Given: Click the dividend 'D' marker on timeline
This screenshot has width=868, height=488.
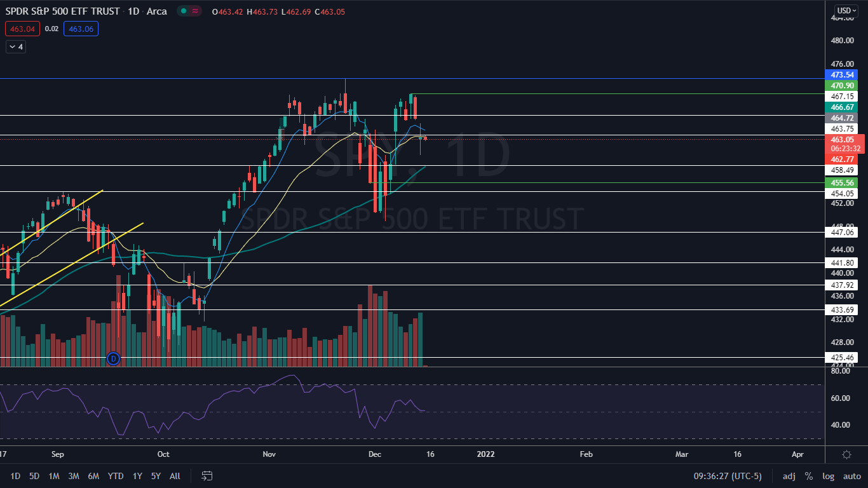Looking at the screenshot, I should 114,358.
